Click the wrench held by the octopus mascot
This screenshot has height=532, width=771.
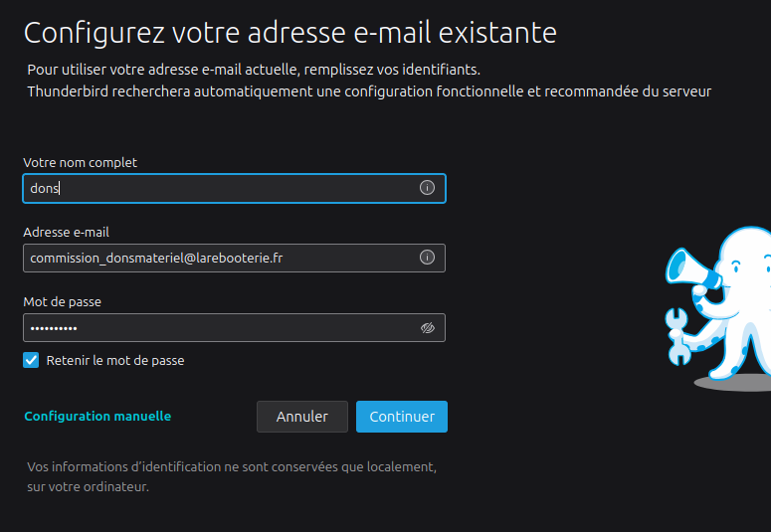tap(677, 335)
